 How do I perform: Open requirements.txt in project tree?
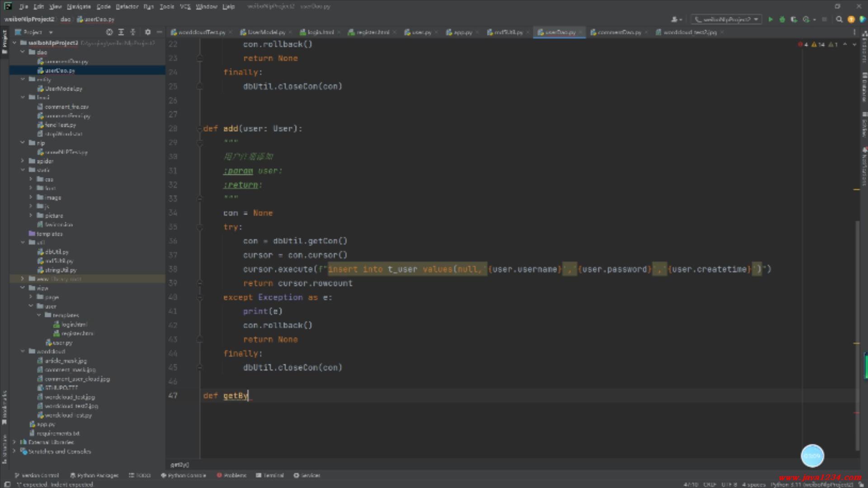(x=58, y=433)
